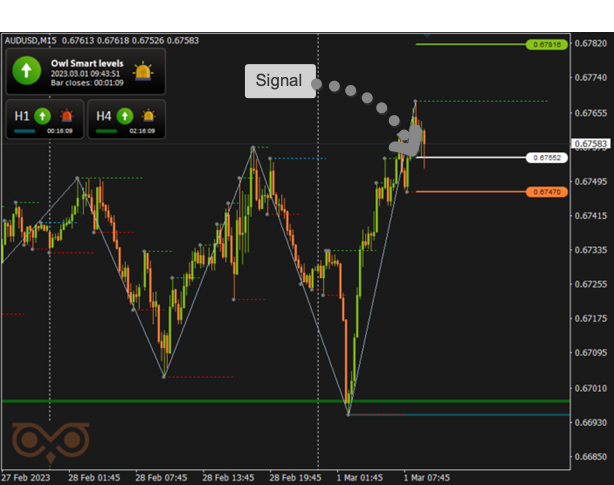Viewport: 614px width, 485px height.
Task: Click the gray signal arrow head
Action: click(x=410, y=142)
